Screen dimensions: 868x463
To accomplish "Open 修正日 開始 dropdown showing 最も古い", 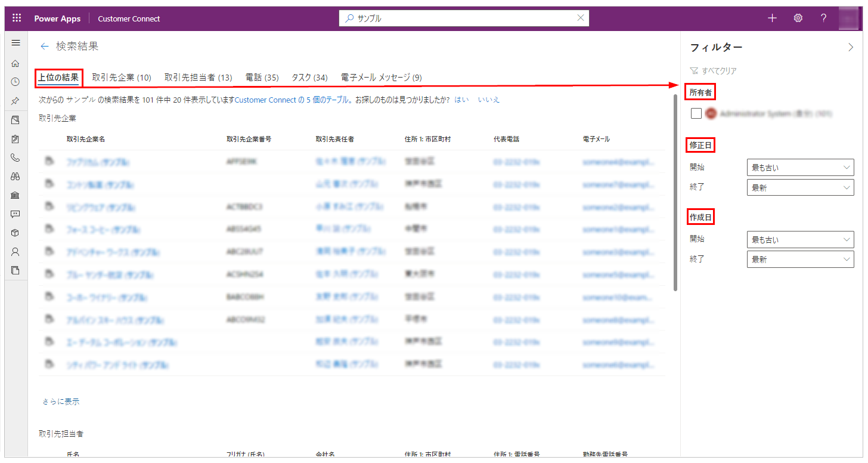I will (x=800, y=168).
